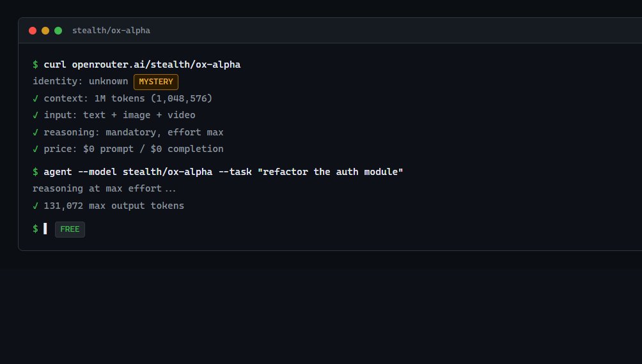Screen dimensions: 642x364
Task: Click the "agent --model stealth/ox-alpha" command line
Action: pyautogui.click(x=218, y=172)
